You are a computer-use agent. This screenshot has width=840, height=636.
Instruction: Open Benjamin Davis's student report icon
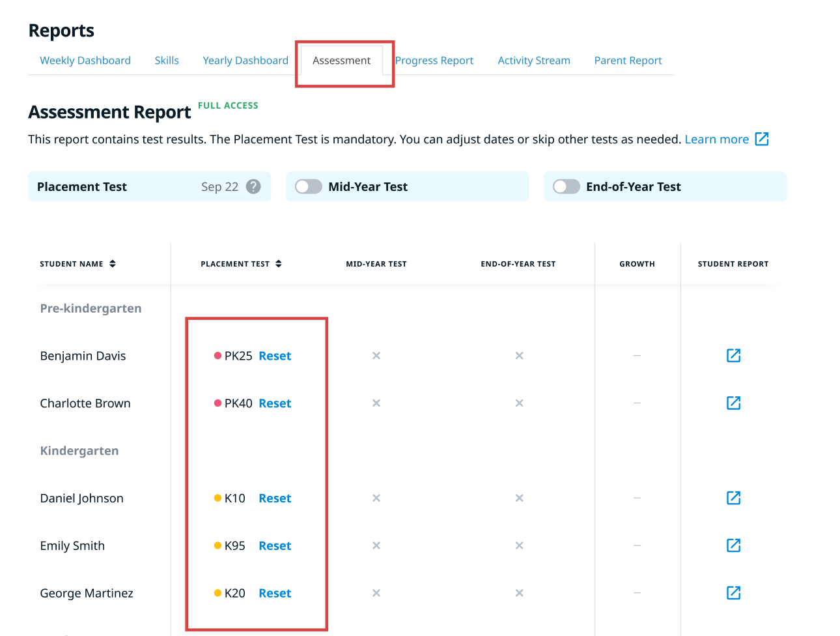(x=733, y=356)
